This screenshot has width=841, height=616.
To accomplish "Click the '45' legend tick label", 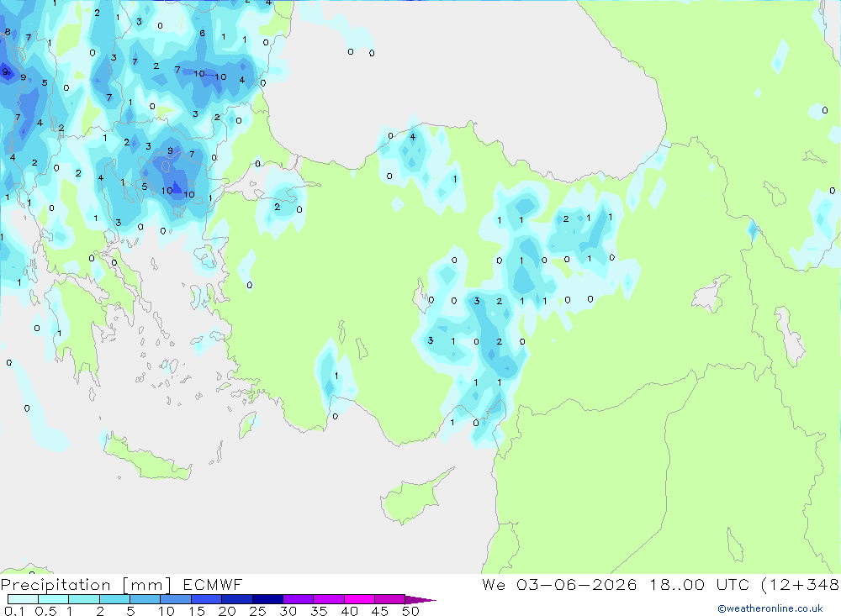I will (380, 611).
